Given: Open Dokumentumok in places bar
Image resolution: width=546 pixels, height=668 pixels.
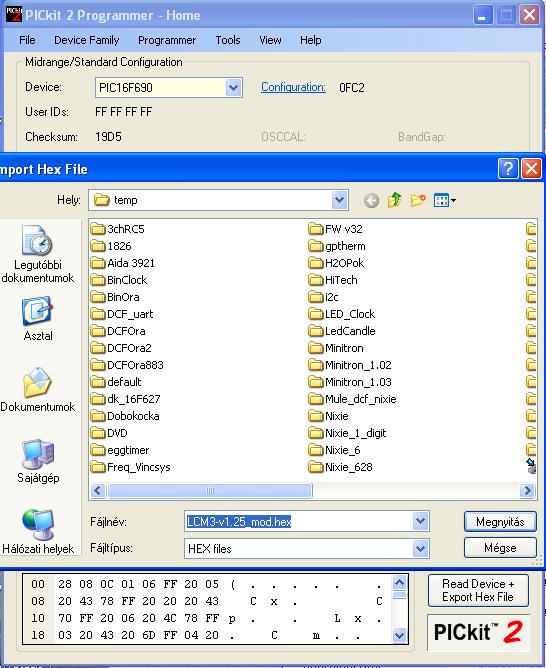Looking at the screenshot, I should (37, 390).
